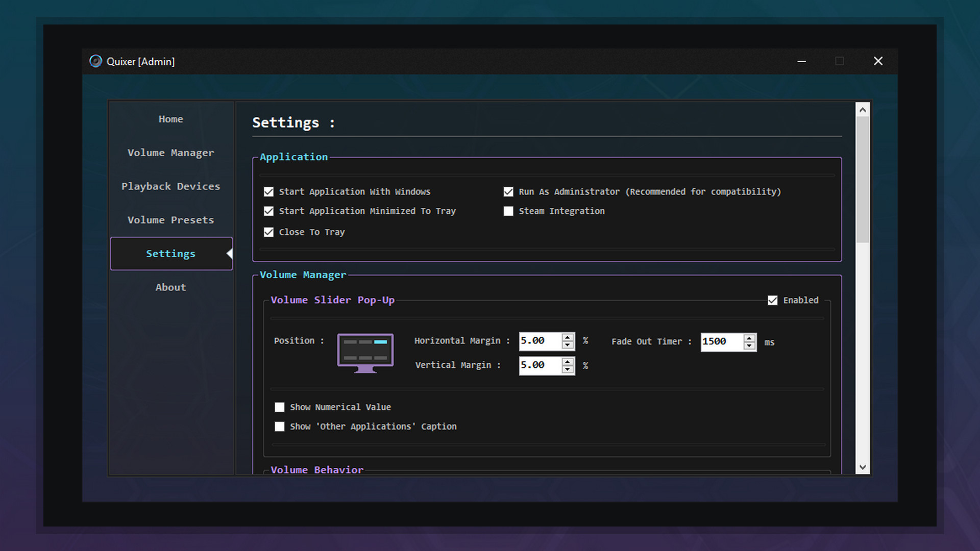Select the popup position on the monitor graphic
Viewport: 980px width, 551px height.
[365, 352]
